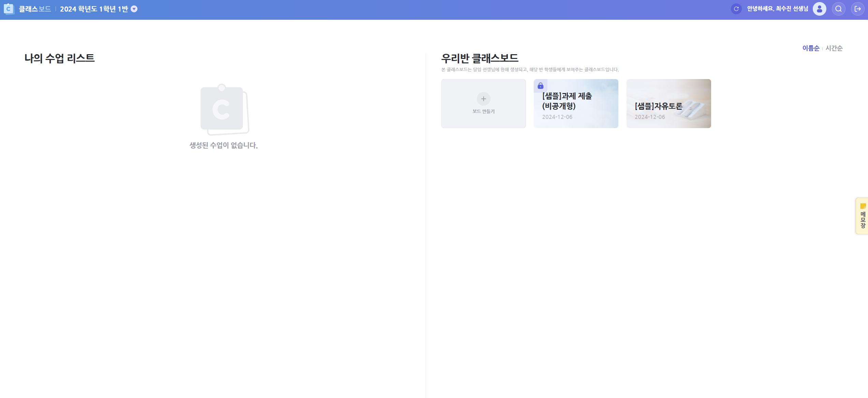Screen dimensions: 868x398
Task: Open the user profile avatar icon
Action: tap(819, 9)
